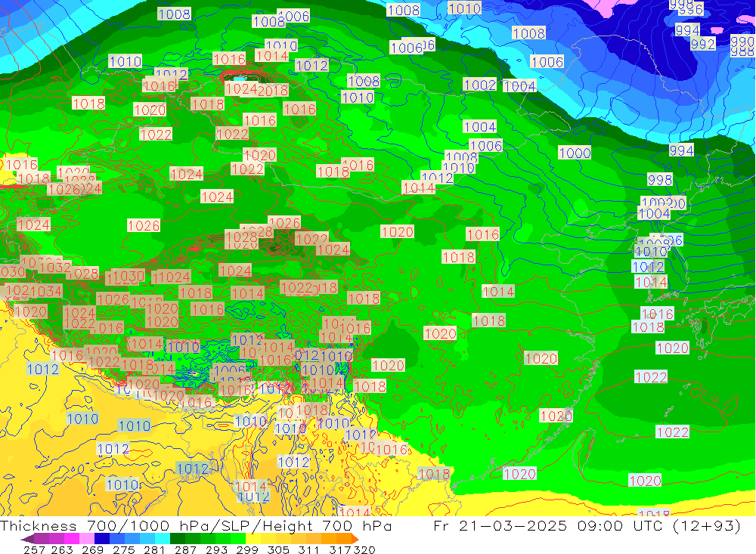Click the blue 992 isobar label
Screen dimensions: 756x554
click(703, 44)
